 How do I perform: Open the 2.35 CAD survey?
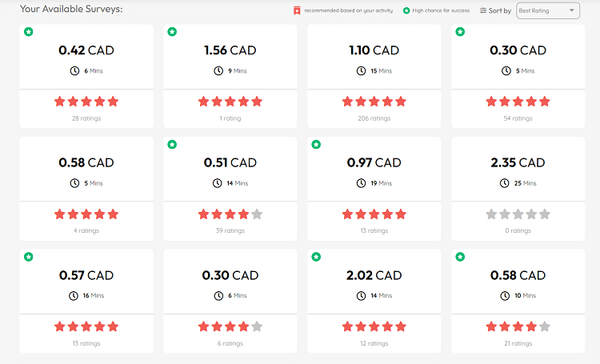pos(518,162)
